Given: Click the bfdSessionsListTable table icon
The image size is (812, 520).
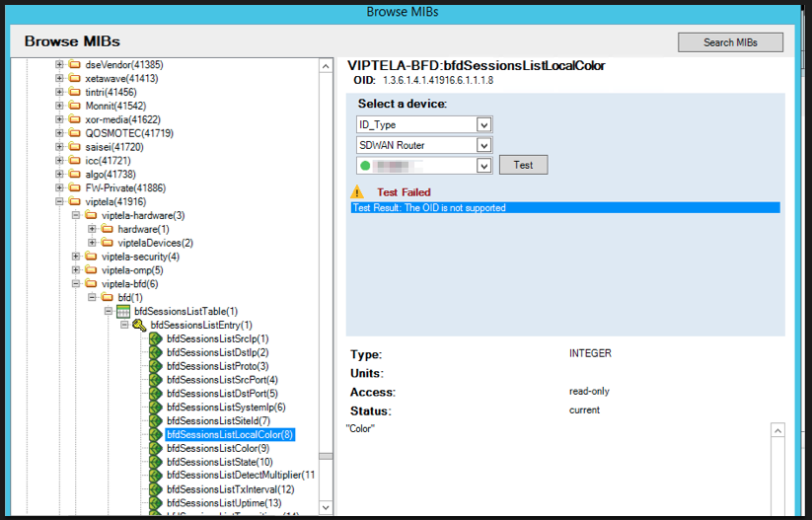Looking at the screenshot, I should (123, 311).
